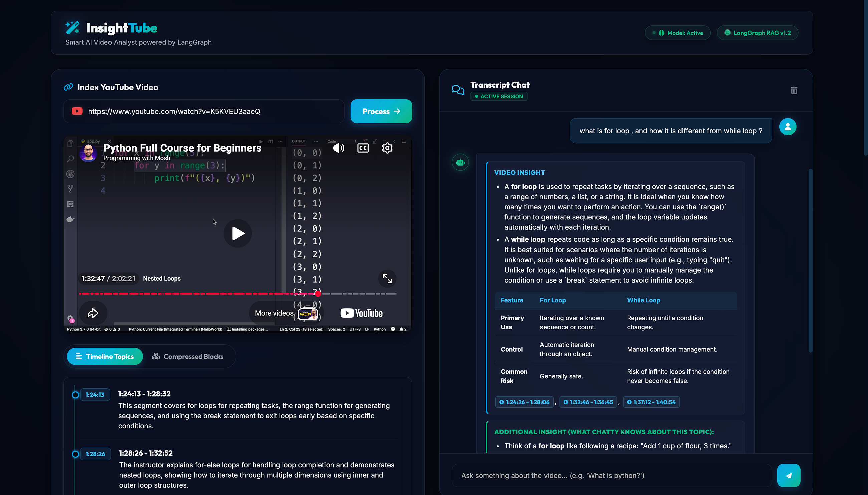Click the VS Code debug icon in video

pos(70,174)
